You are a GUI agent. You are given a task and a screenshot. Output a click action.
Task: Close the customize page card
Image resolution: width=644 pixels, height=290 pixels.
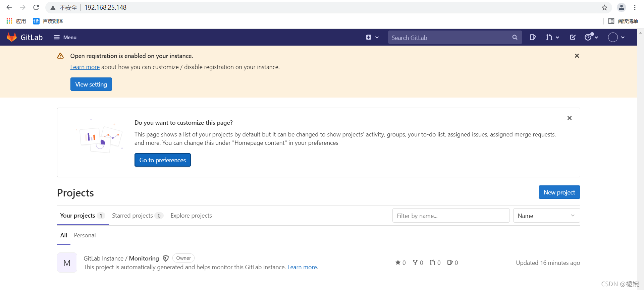tap(570, 118)
